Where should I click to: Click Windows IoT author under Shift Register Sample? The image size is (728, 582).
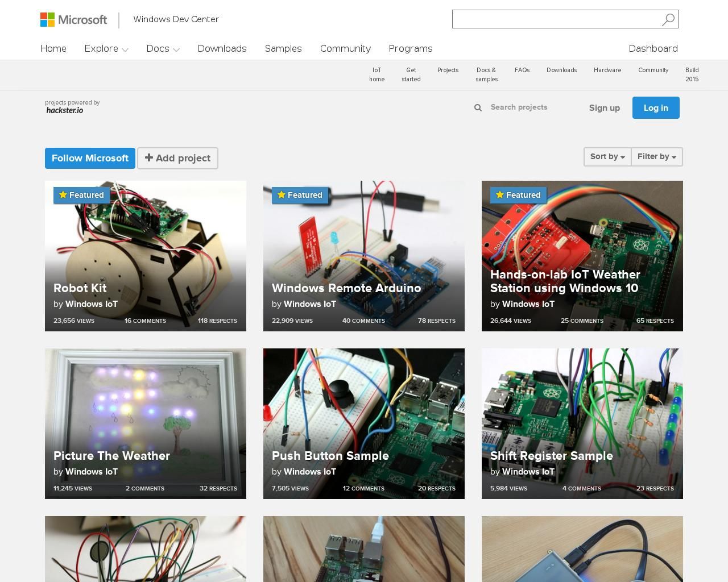(528, 472)
